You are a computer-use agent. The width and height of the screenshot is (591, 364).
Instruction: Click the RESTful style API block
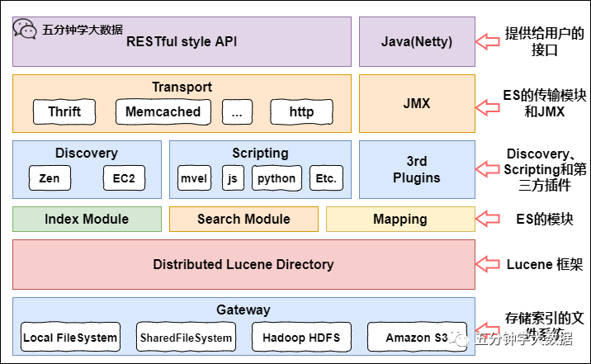point(182,42)
